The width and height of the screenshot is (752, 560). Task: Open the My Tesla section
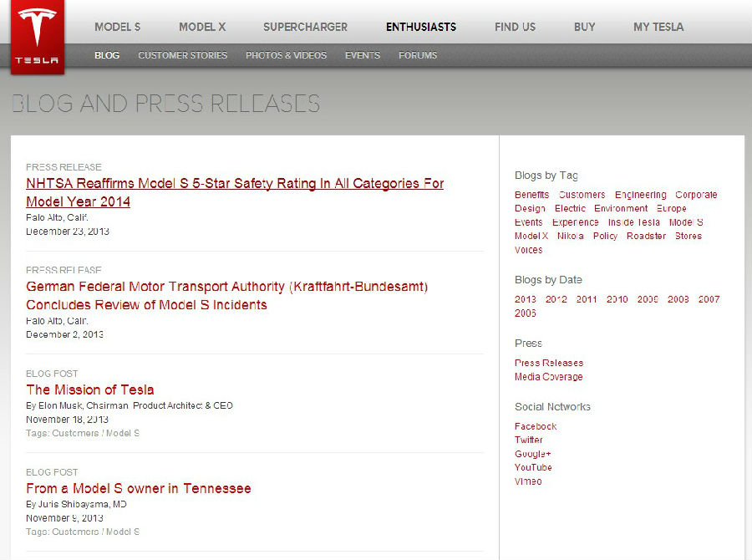click(x=658, y=27)
